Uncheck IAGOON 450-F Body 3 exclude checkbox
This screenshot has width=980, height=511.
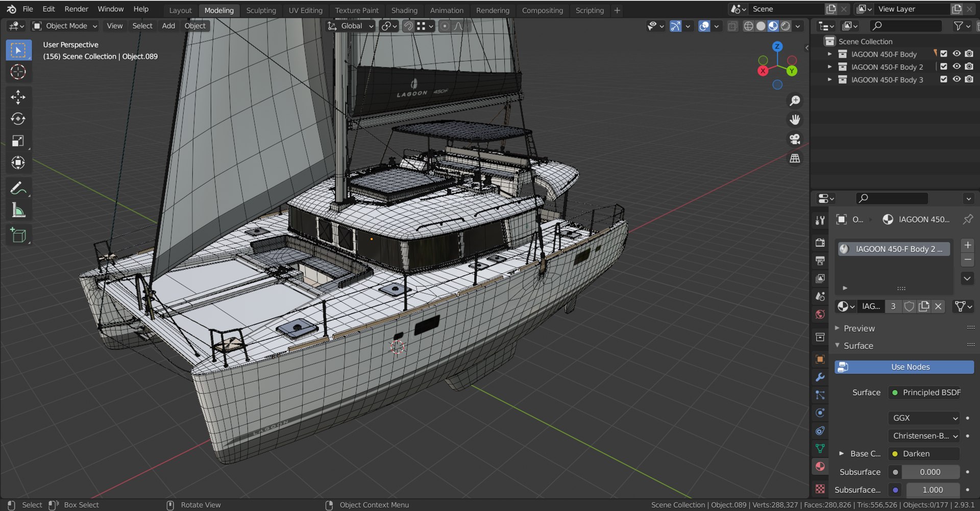click(x=944, y=80)
